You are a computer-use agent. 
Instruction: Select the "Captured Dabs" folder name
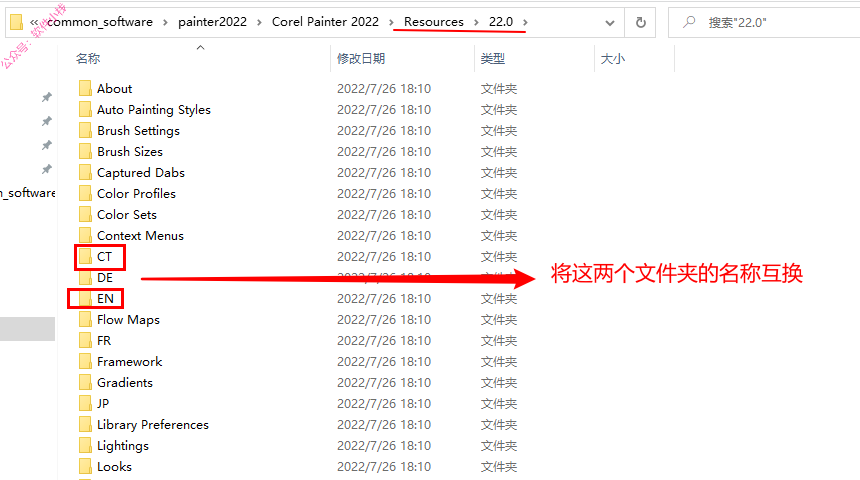click(x=141, y=173)
